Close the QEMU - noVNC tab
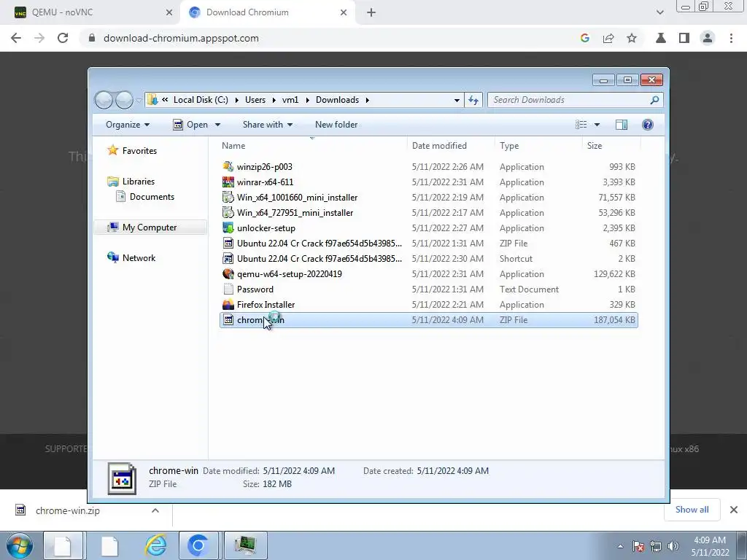This screenshot has height=560, width=747. [169, 12]
